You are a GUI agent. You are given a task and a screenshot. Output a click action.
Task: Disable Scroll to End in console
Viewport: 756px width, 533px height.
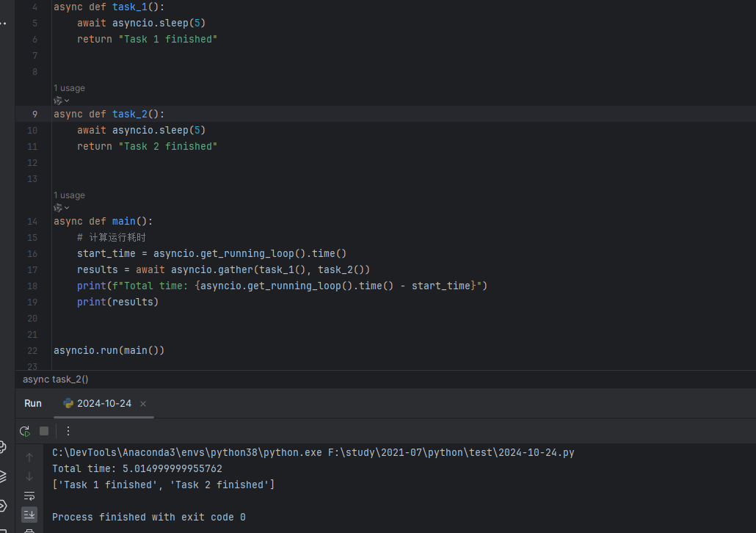(29, 514)
